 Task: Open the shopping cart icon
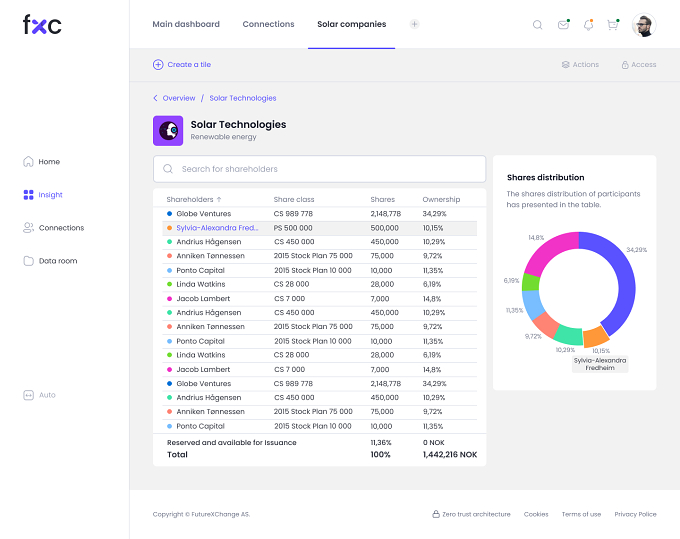613,25
